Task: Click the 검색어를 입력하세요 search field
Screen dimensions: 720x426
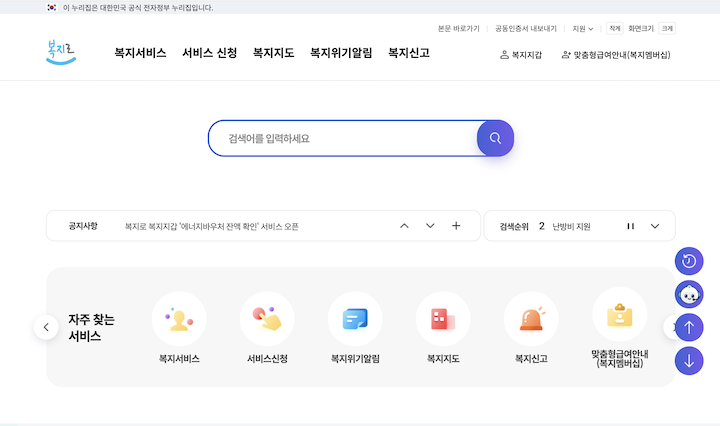Action: [x=343, y=138]
